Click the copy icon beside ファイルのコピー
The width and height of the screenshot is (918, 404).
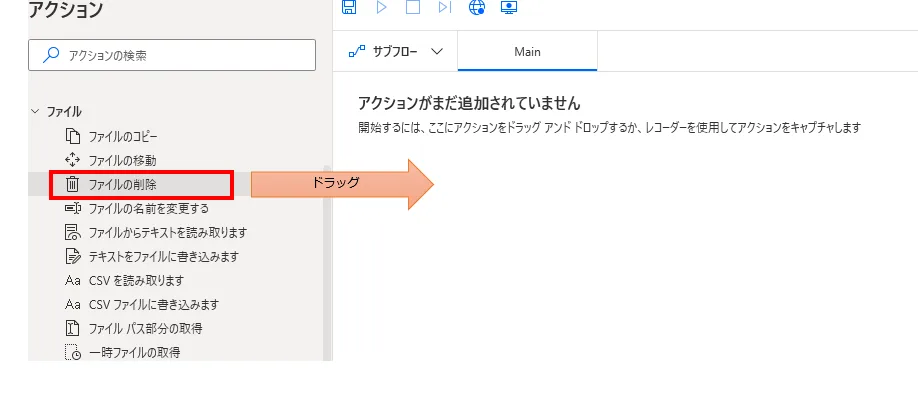pos(72,136)
